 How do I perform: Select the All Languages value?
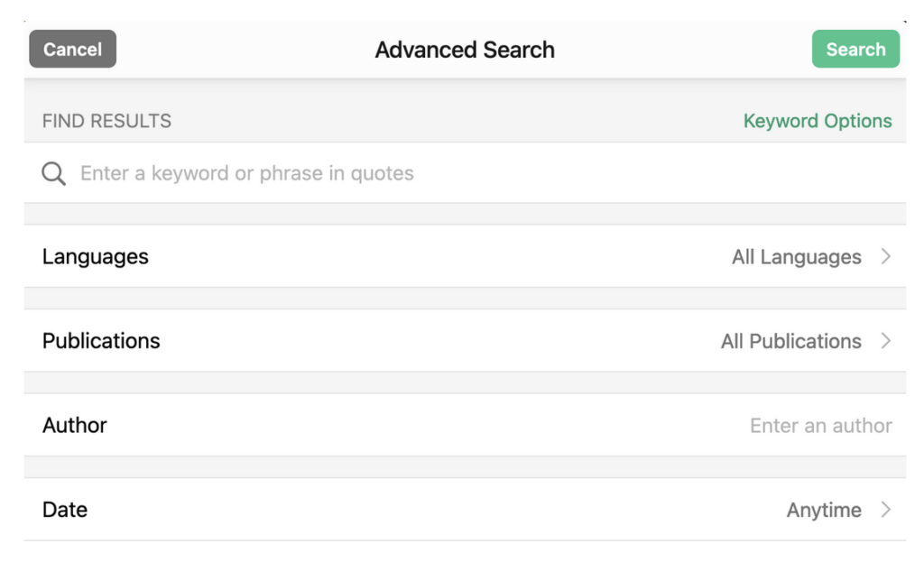796,257
